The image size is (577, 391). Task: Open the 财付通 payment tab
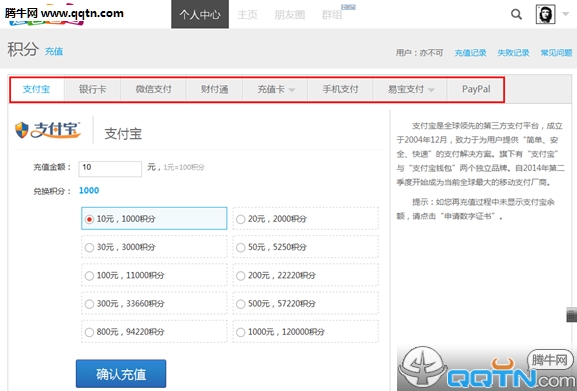point(215,89)
